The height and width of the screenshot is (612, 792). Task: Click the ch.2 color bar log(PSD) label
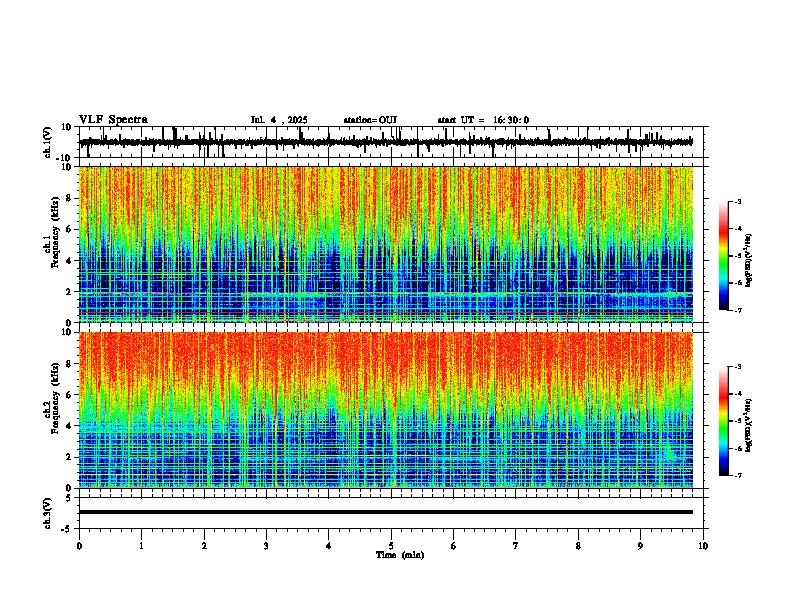tap(749, 425)
